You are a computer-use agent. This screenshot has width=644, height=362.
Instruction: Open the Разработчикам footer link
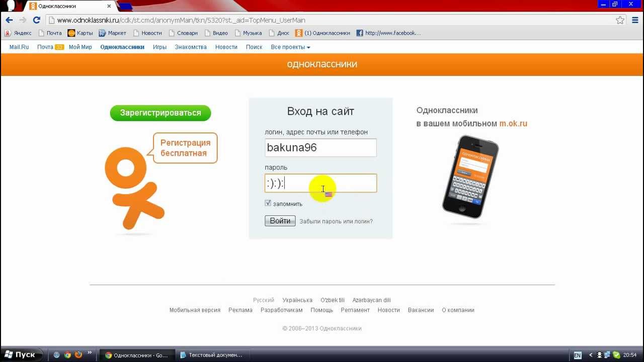[282, 310]
